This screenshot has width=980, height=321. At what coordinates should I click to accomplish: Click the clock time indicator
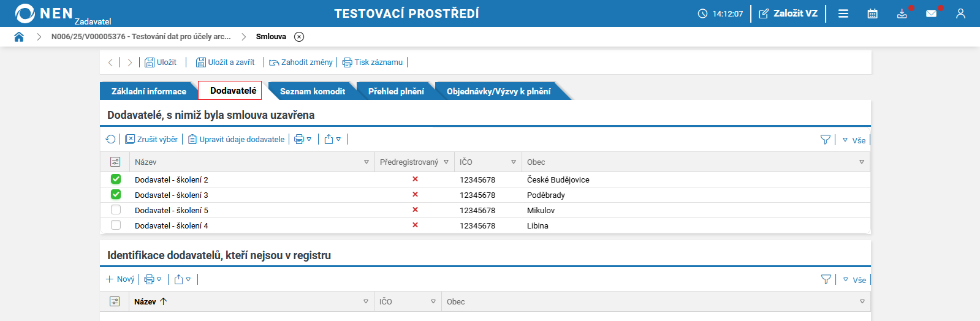click(x=721, y=13)
